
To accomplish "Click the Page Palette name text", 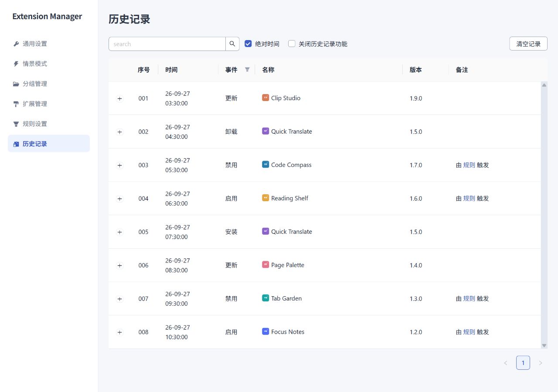I will point(288,265).
